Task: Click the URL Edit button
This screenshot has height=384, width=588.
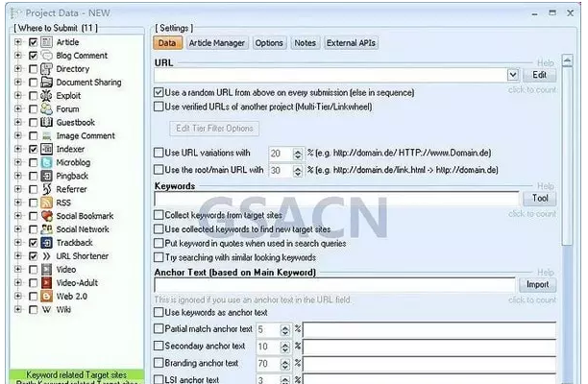Action: click(540, 75)
